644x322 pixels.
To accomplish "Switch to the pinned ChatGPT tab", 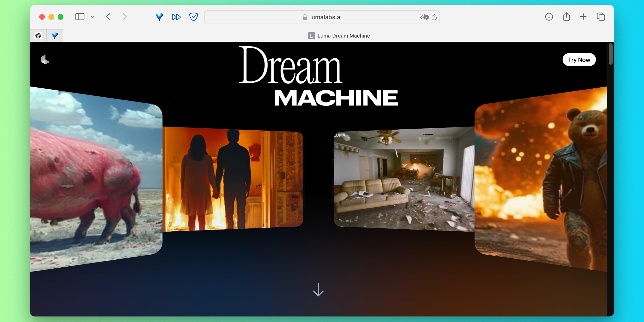I will pos(38,36).
